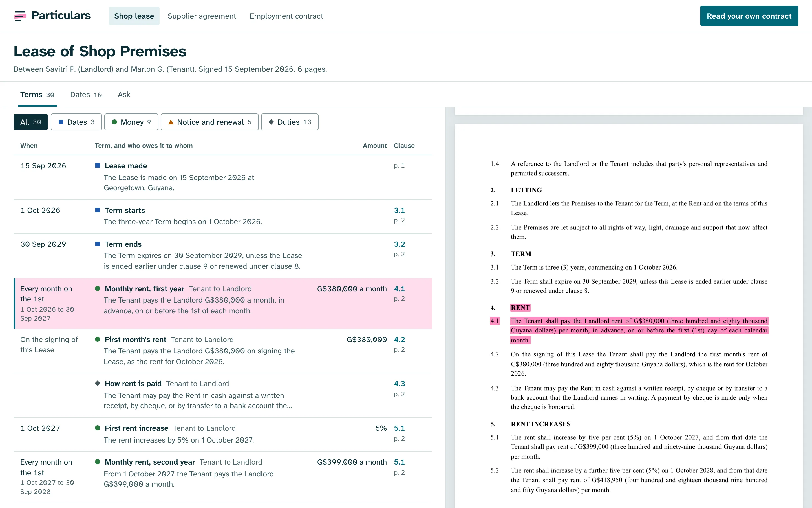Image resolution: width=812 pixels, height=508 pixels.
Task: Open clause 3.1 link in Term starts row
Action: 399,210
